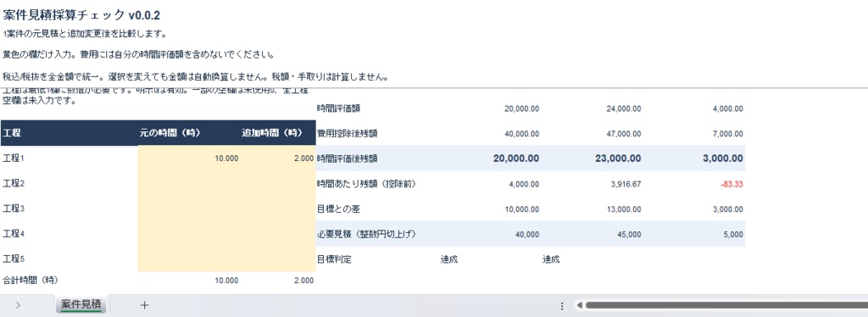Select the first 達成 result next to 目標判定

tap(449, 259)
